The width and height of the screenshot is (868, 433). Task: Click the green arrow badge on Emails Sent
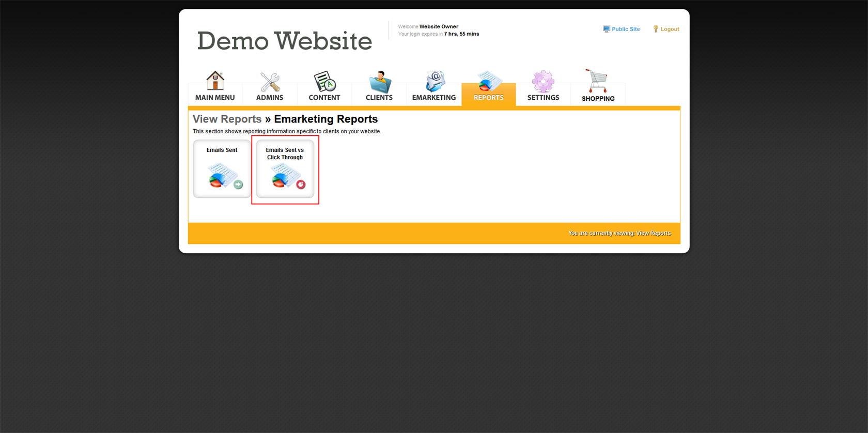[238, 184]
